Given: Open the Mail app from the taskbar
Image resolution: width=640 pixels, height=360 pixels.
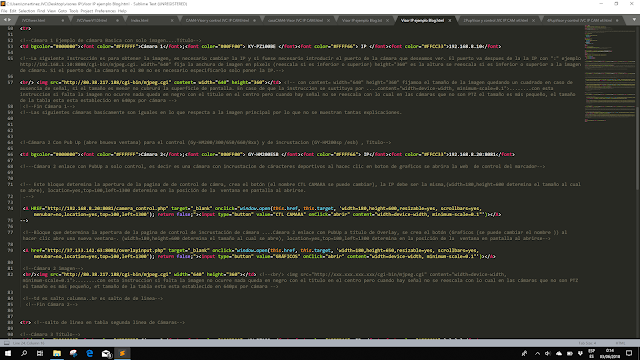Looking at the screenshot, I should [x=106, y=353].
